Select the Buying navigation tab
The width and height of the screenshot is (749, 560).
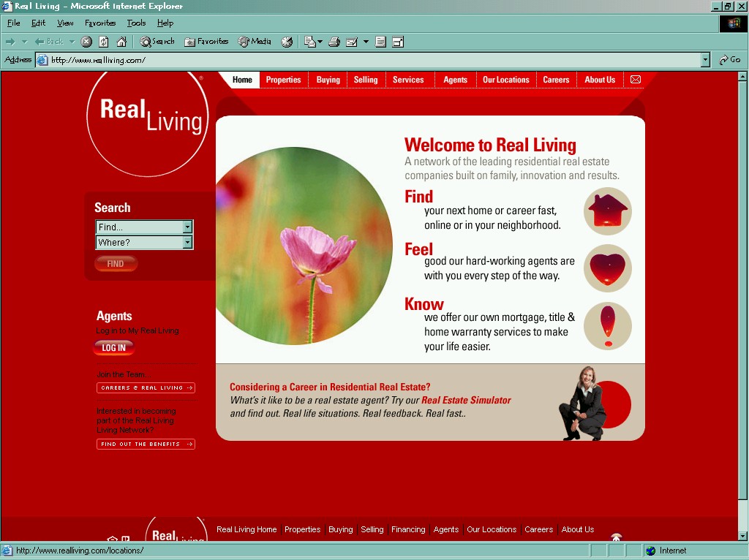328,80
